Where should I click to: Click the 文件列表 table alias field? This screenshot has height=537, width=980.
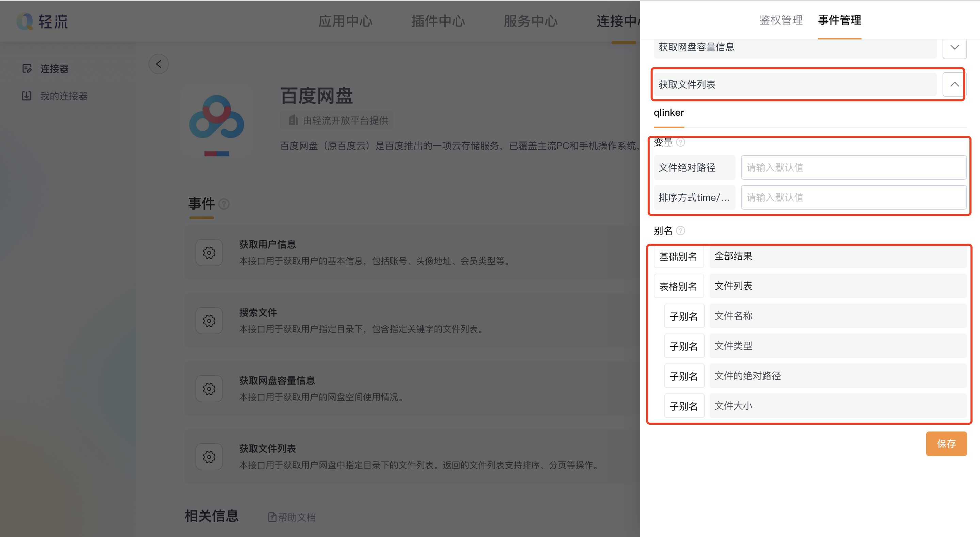(838, 286)
